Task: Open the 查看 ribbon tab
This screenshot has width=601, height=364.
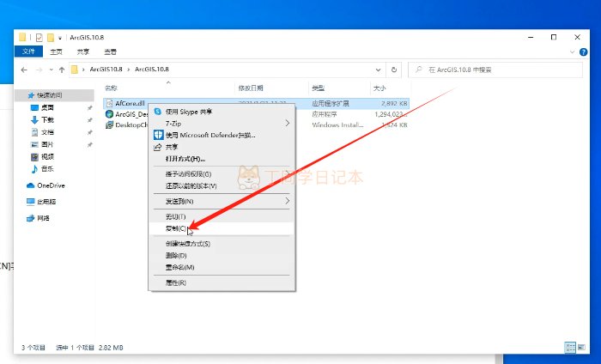Action: pos(109,52)
